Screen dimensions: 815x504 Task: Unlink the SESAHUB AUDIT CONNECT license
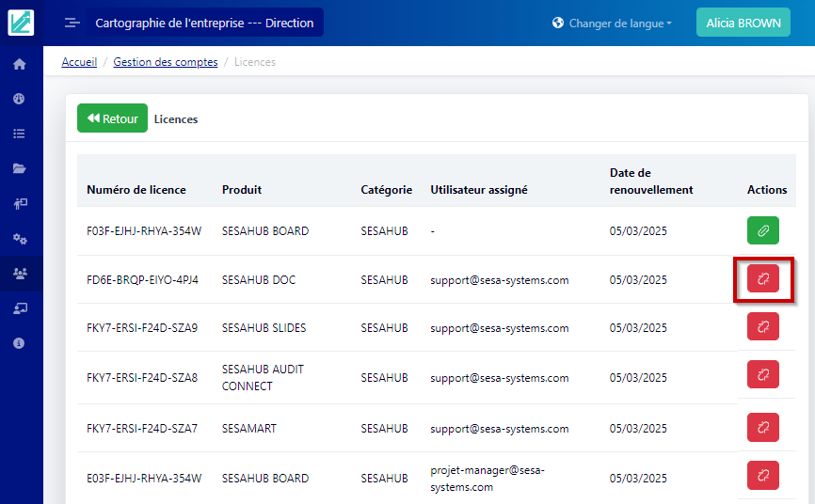tap(762, 375)
